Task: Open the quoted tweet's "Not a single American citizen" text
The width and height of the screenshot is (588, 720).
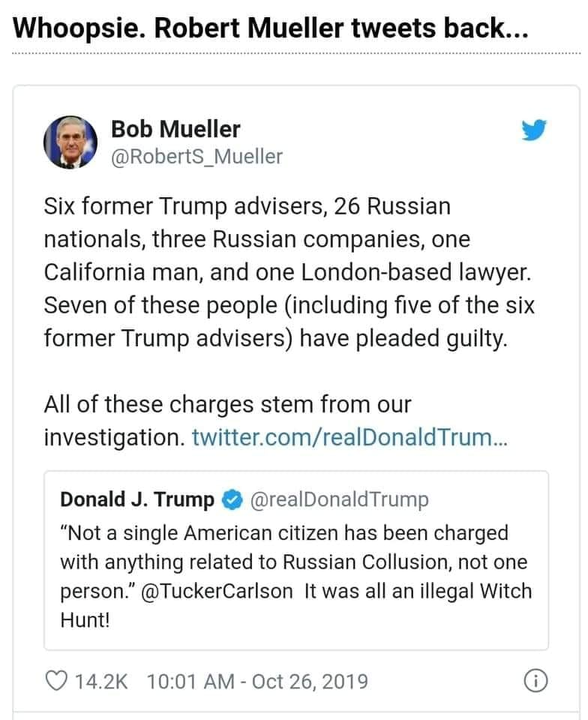Action: pos(285,533)
